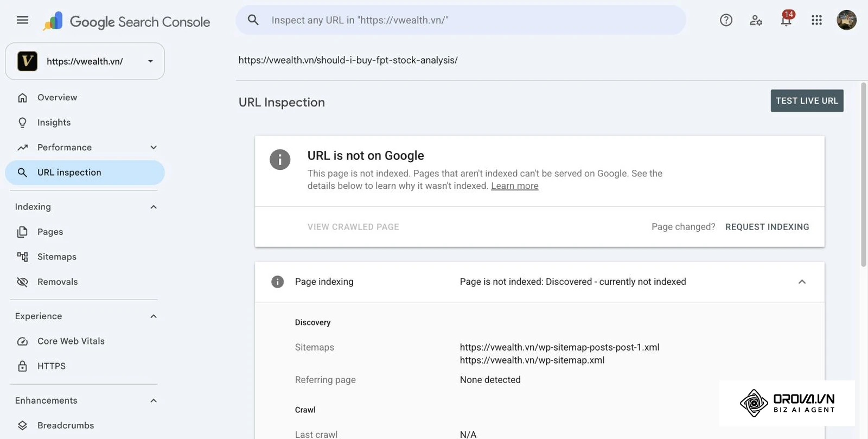Open the account profile avatar
This screenshot has width=868, height=439.
(846, 20)
